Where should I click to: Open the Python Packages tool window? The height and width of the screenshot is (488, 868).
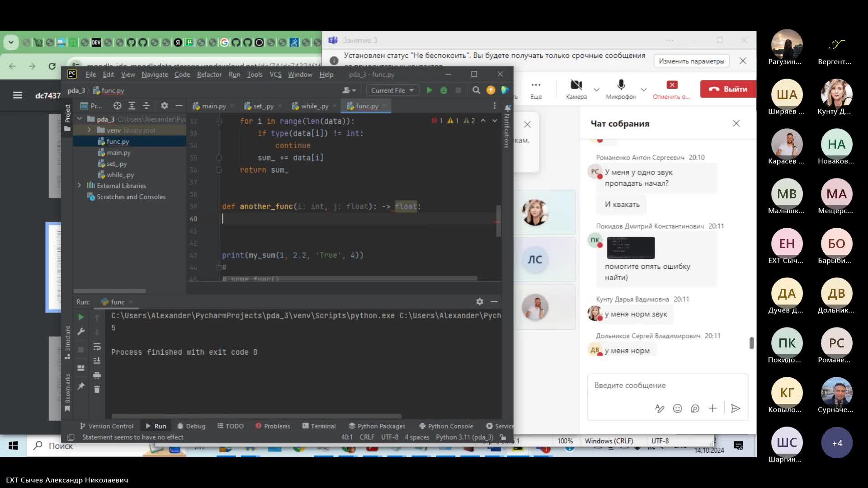[377, 426]
